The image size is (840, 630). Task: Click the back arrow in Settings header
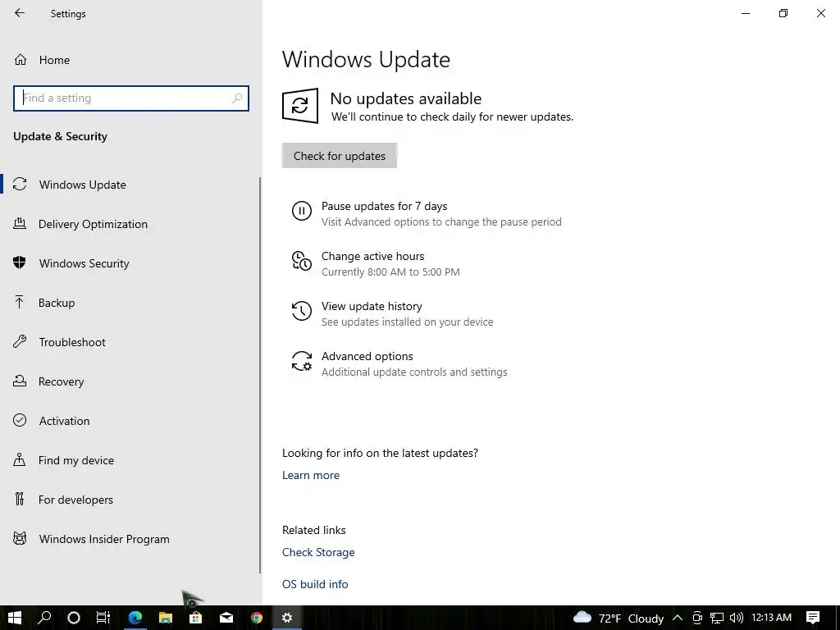(20, 13)
